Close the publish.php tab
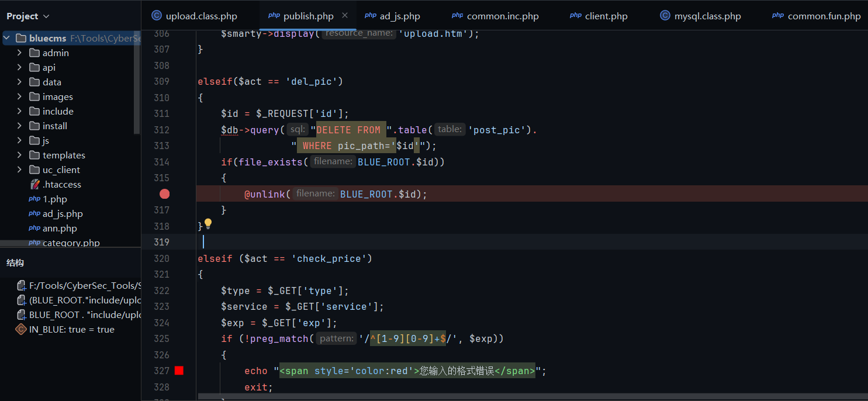 (345, 16)
